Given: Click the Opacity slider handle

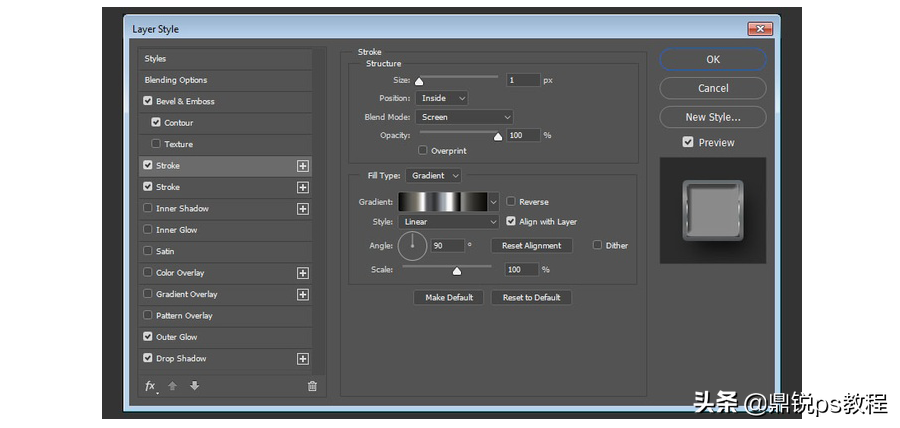Looking at the screenshot, I should [498, 137].
